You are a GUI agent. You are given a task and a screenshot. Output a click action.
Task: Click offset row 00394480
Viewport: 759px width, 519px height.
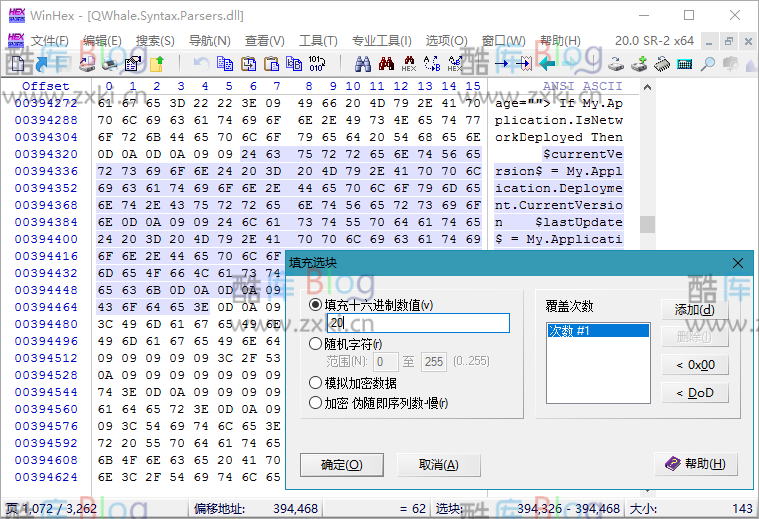46,324
